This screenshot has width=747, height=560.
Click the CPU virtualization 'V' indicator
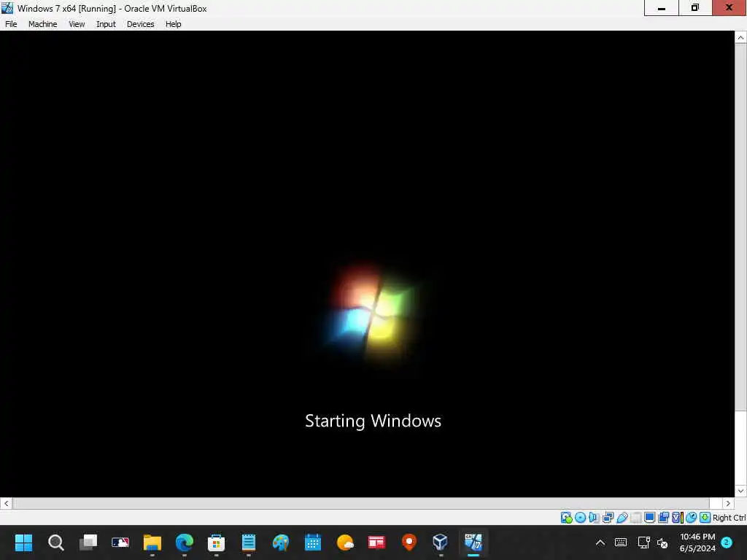677,517
